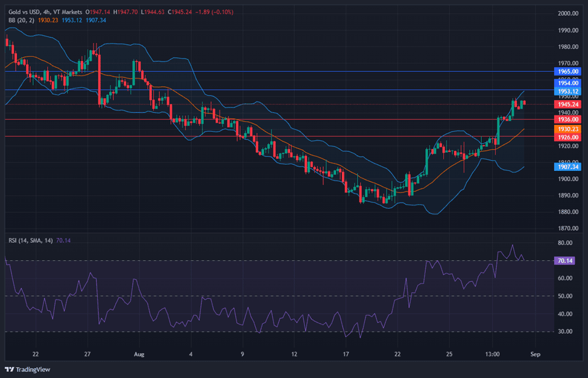Screen dimensions: 588x378
Task: Click the current price label 1945.24
Action: click(x=567, y=104)
